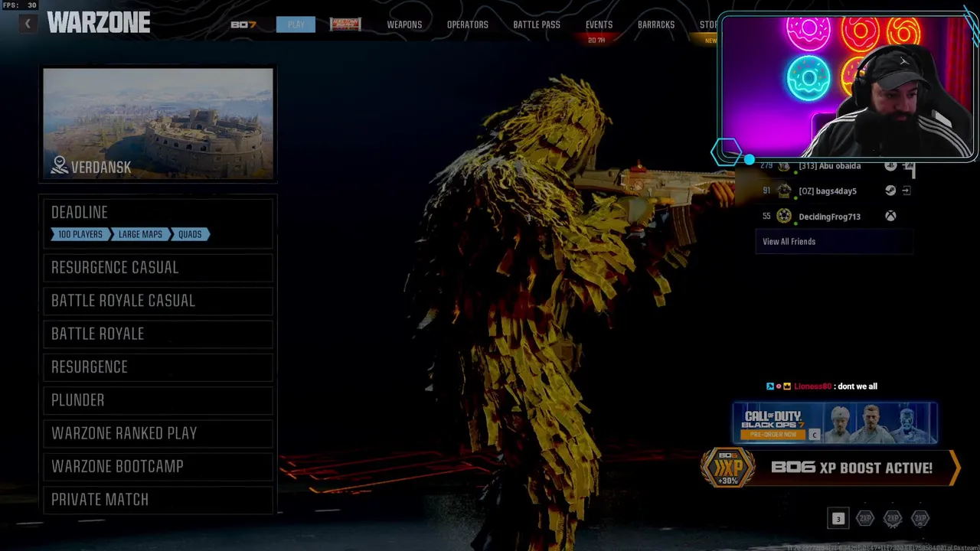Click the FPS counter readout
The width and height of the screenshot is (980, 551).
click(19, 5)
